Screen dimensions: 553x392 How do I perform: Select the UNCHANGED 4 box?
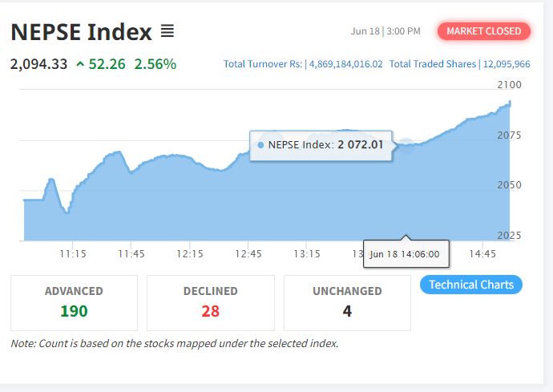click(347, 303)
